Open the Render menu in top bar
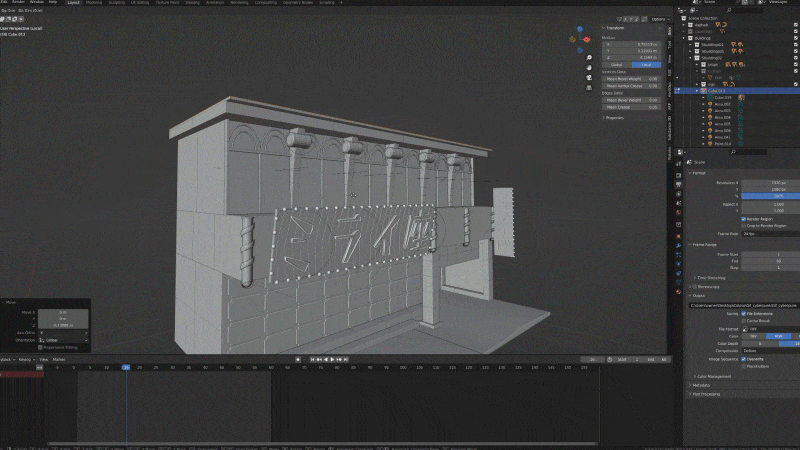 (19, 3)
